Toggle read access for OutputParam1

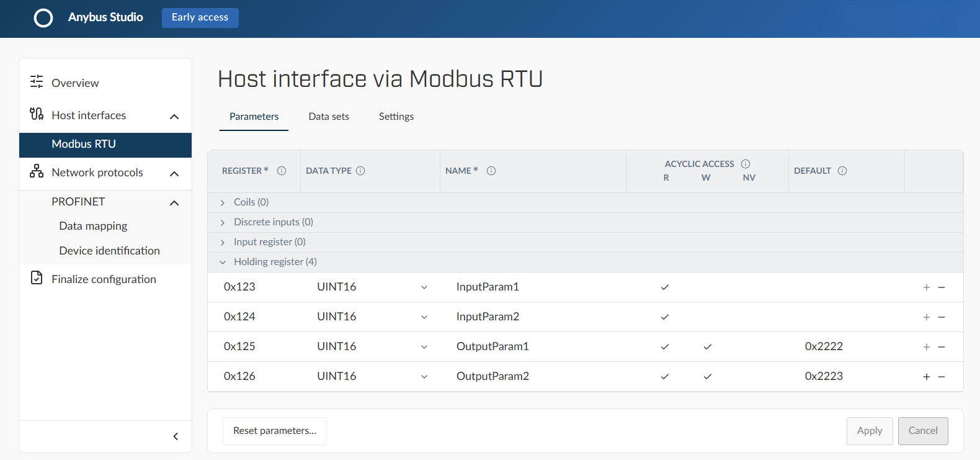pyautogui.click(x=665, y=347)
